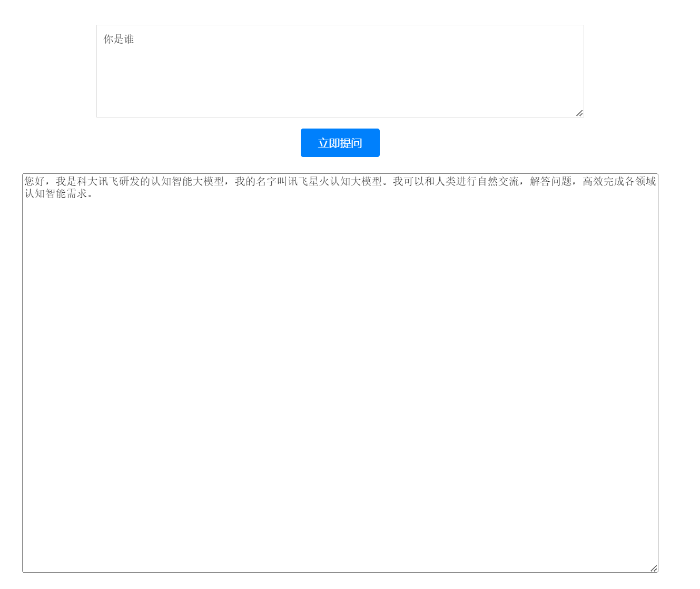
Task: Click the text 你是谁 in the question box
Action: [x=119, y=39]
